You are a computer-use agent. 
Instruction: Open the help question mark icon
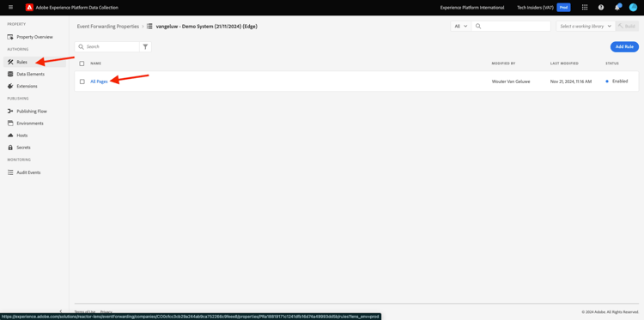pyautogui.click(x=601, y=8)
